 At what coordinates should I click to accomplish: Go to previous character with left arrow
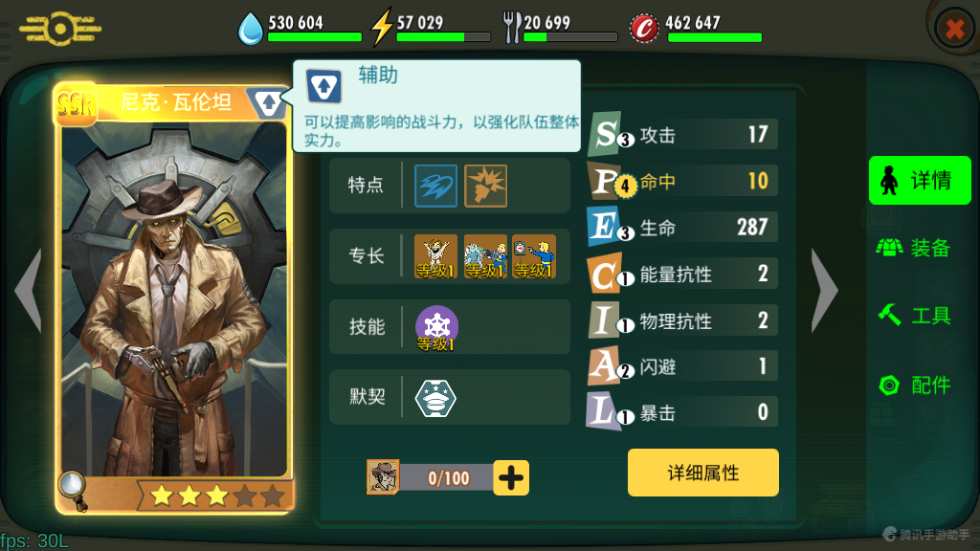coord(29,290)
